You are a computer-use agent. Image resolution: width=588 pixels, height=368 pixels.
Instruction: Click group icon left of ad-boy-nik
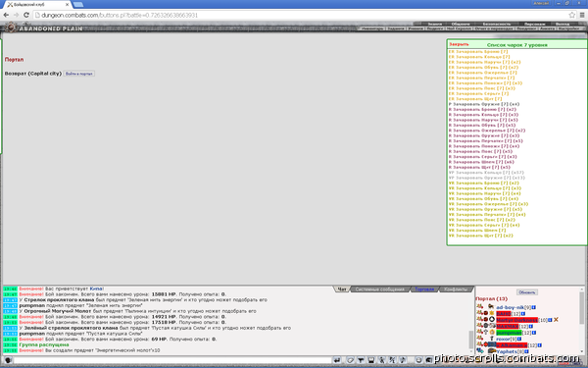pyautogui.click(x=480, y=307)
